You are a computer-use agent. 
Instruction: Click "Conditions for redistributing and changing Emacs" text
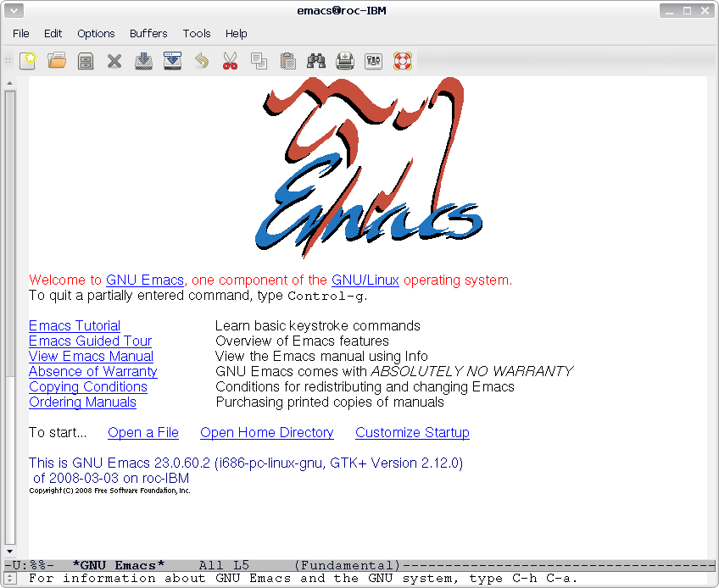tap(365, 387)
